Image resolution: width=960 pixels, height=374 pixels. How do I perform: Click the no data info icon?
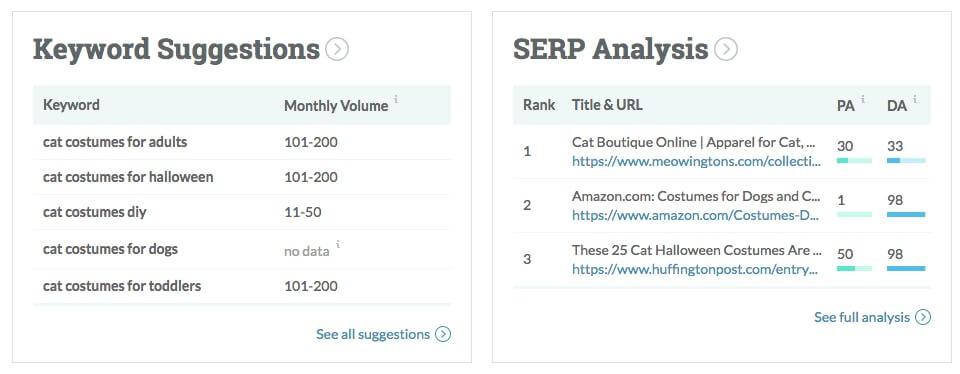pyautogui.click(x=338, y=244)
